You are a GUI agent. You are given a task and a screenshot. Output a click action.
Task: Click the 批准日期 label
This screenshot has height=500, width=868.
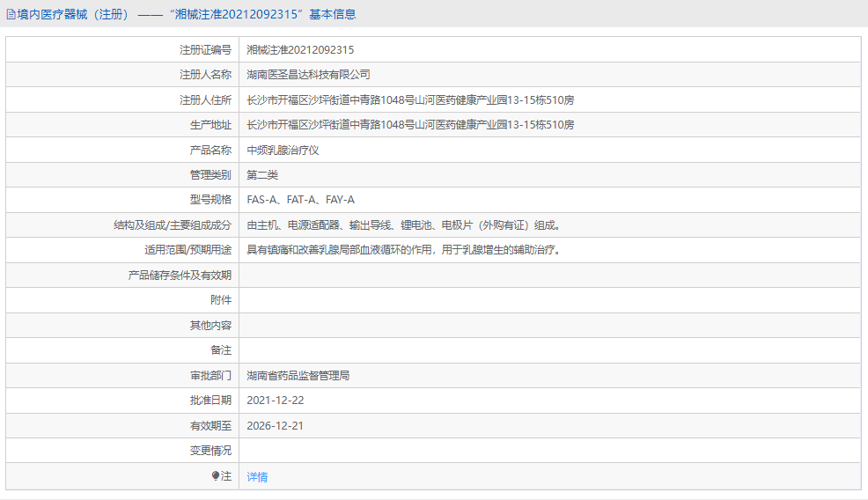tap(210, 401)
